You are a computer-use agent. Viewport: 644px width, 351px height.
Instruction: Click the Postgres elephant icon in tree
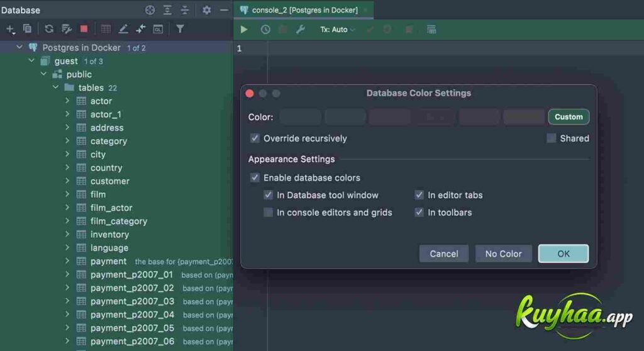point(33,47)
